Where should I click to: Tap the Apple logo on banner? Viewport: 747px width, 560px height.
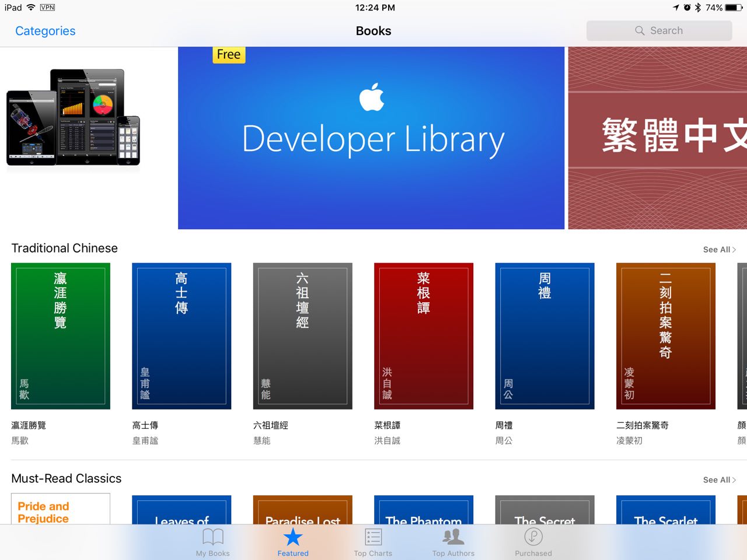point(372,97)
